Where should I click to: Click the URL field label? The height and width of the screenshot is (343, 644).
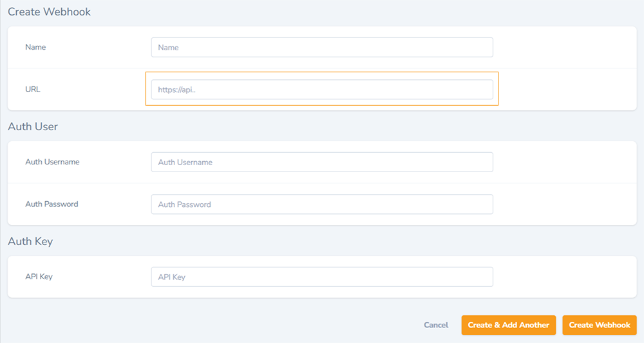[x=32, y=89]
